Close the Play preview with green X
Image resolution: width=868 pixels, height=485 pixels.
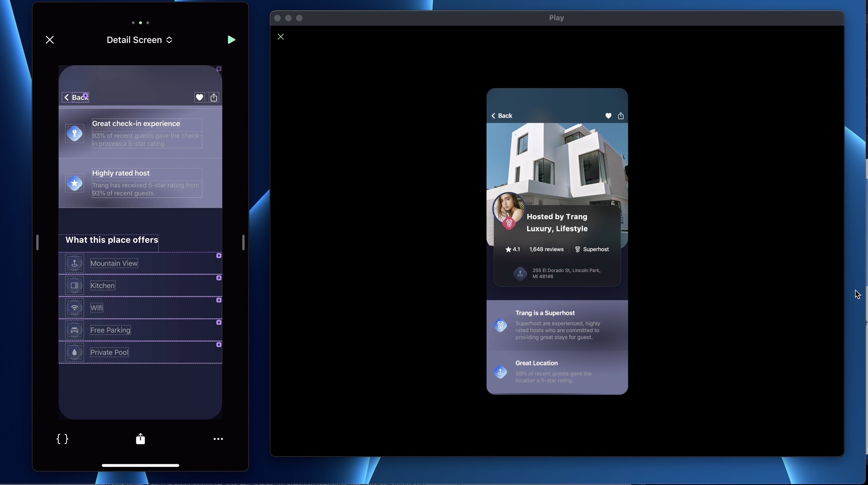point(281,37)
